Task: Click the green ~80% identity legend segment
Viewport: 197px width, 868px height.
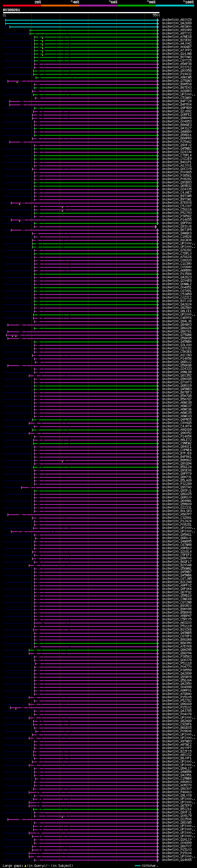Action: [x=137, y=6]
